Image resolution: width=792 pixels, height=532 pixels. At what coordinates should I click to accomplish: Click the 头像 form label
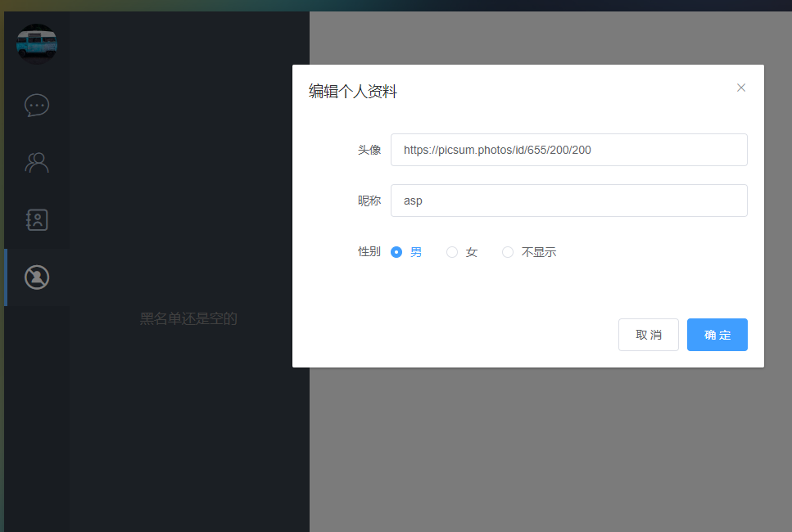pyautogui.click(x=369, y=150)
